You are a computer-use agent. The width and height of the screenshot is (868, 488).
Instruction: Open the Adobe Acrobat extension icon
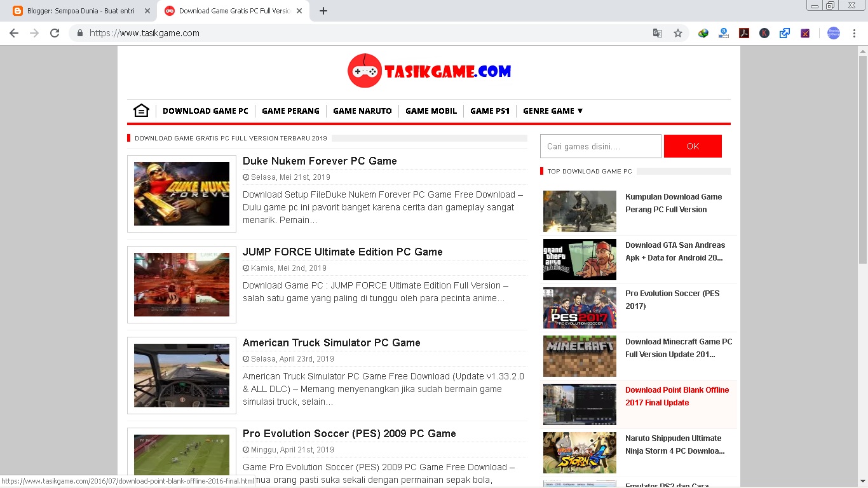[x=744, y=33]
